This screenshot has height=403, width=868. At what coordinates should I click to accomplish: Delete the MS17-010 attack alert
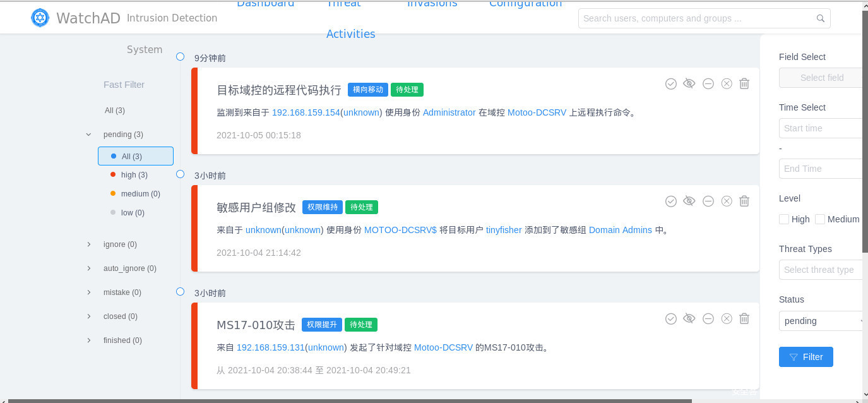click(744, 318)
